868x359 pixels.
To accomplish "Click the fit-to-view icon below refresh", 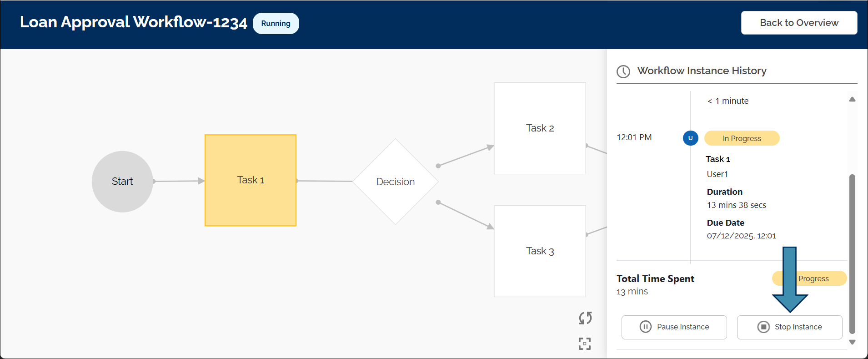I will point(584,344).
